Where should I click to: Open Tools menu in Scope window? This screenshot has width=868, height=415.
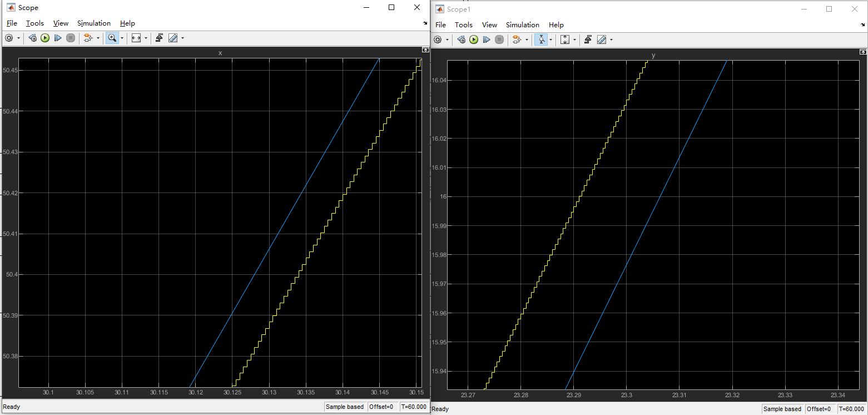click(34, 23)
